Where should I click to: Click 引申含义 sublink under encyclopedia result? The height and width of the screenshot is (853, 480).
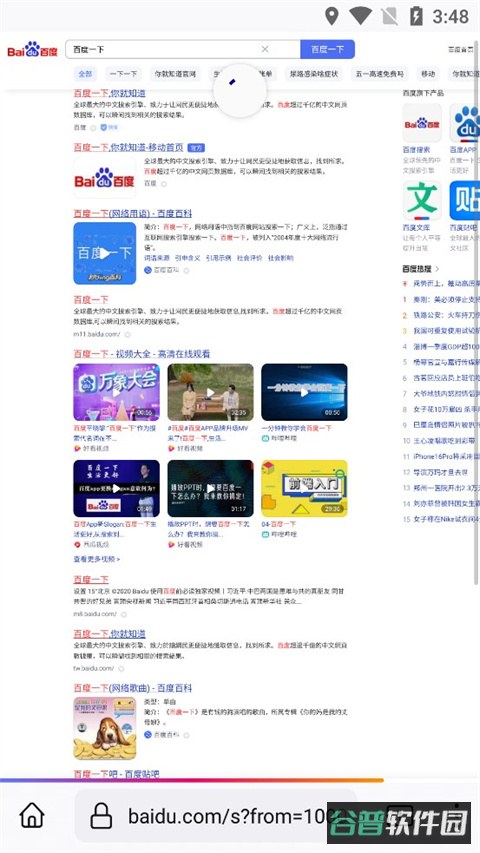(188, 258)
